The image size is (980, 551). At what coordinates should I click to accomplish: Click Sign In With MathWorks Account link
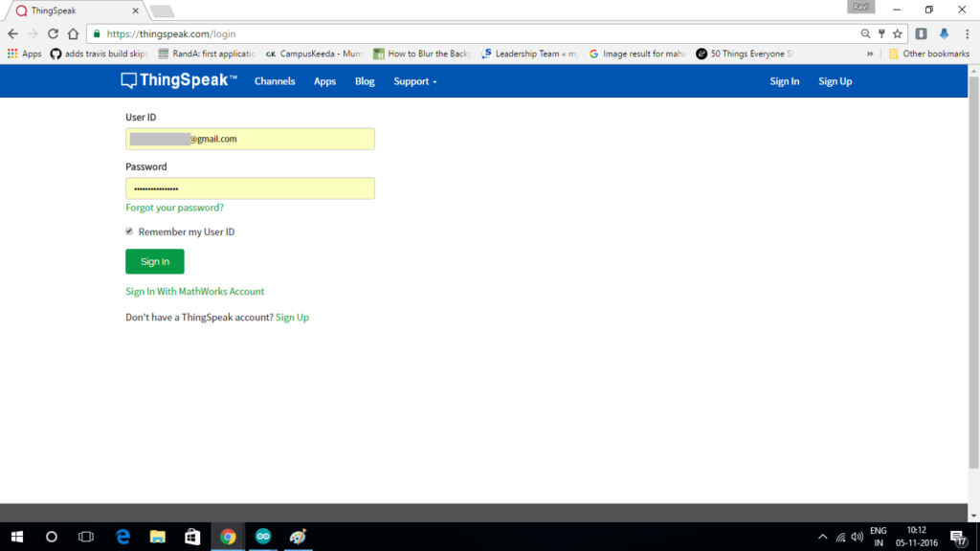(x=194, y=291)
